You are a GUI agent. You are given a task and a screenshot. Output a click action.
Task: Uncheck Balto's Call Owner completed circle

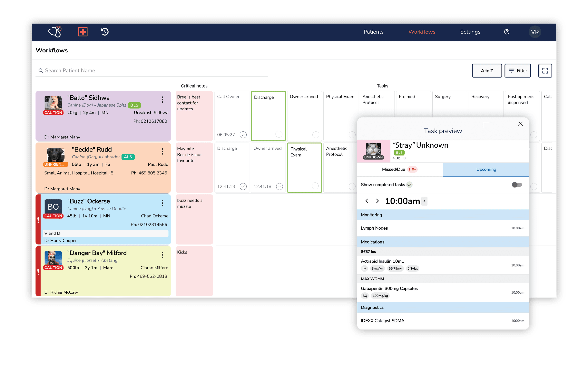pyautogui.click(x=243, y=135)
